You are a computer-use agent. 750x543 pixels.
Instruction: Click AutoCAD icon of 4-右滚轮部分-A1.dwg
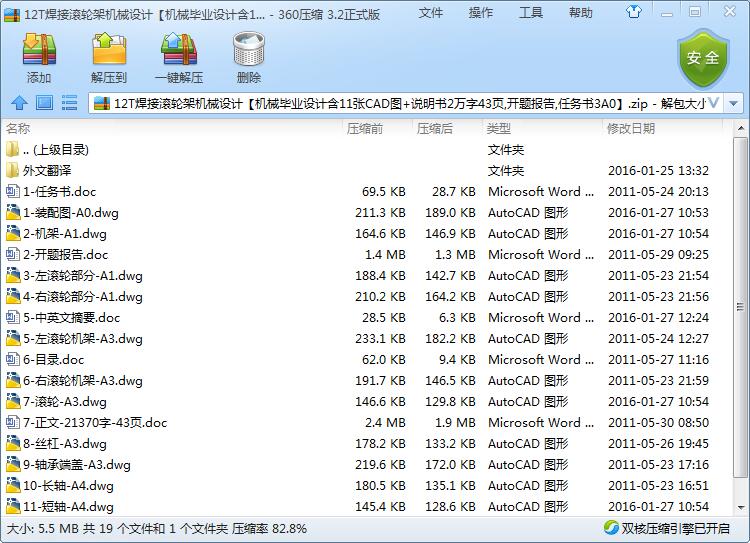12,297
